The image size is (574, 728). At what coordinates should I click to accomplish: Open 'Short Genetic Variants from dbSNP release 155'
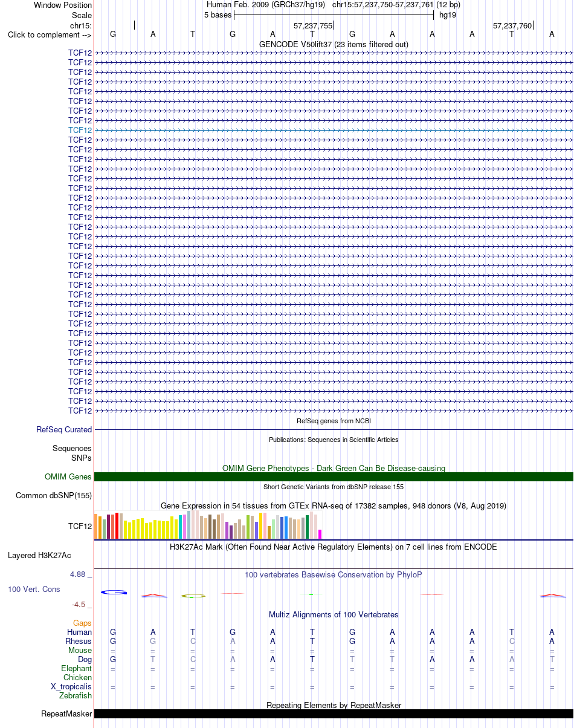334,487
